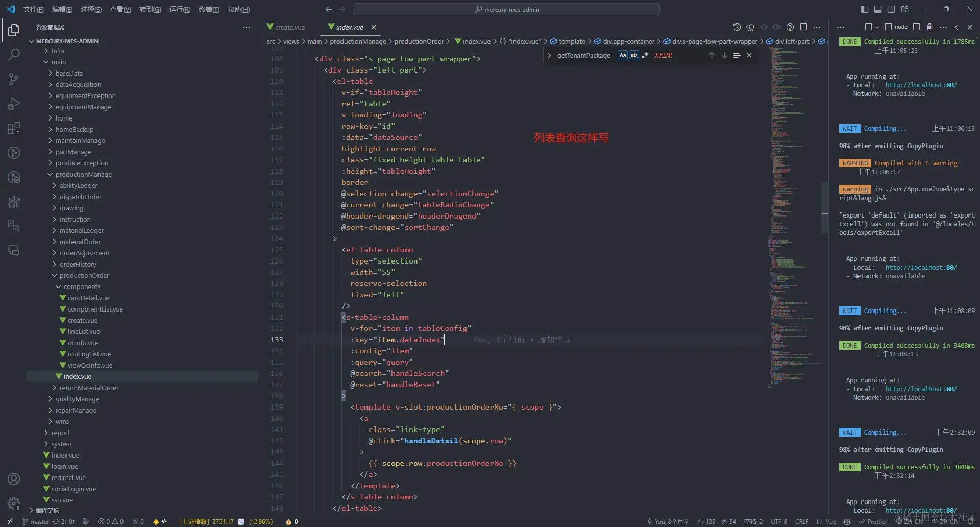Open the Explorer view in activity bar

click(14, 30)
